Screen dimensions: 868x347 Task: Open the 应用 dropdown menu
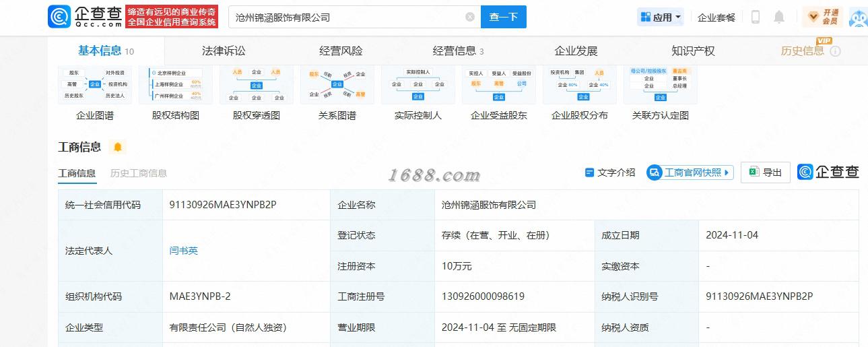[661, 17]
